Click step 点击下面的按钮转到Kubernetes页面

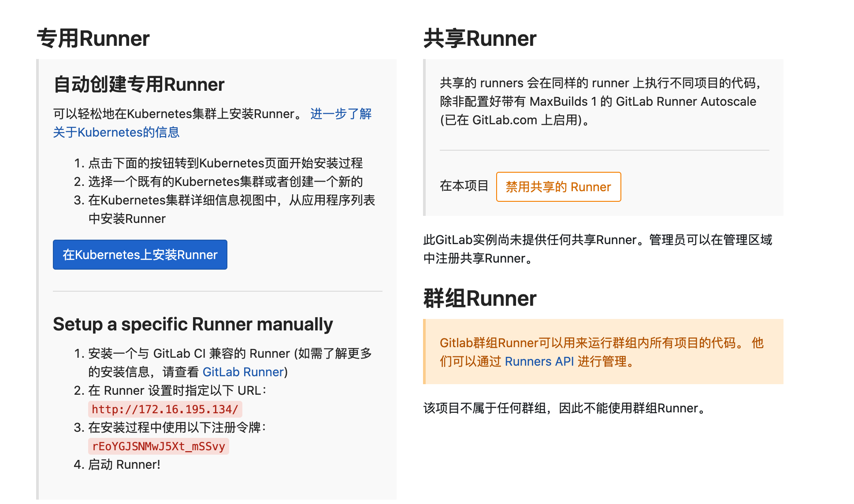(225, 163)
